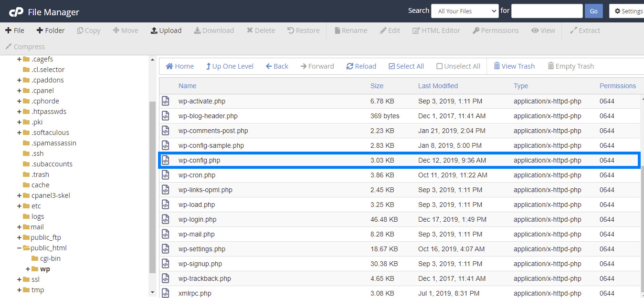The height and width of the screenshot is (298, 644).
Task: Expand the .cpanel folder node
Action: tap(20, 91)
